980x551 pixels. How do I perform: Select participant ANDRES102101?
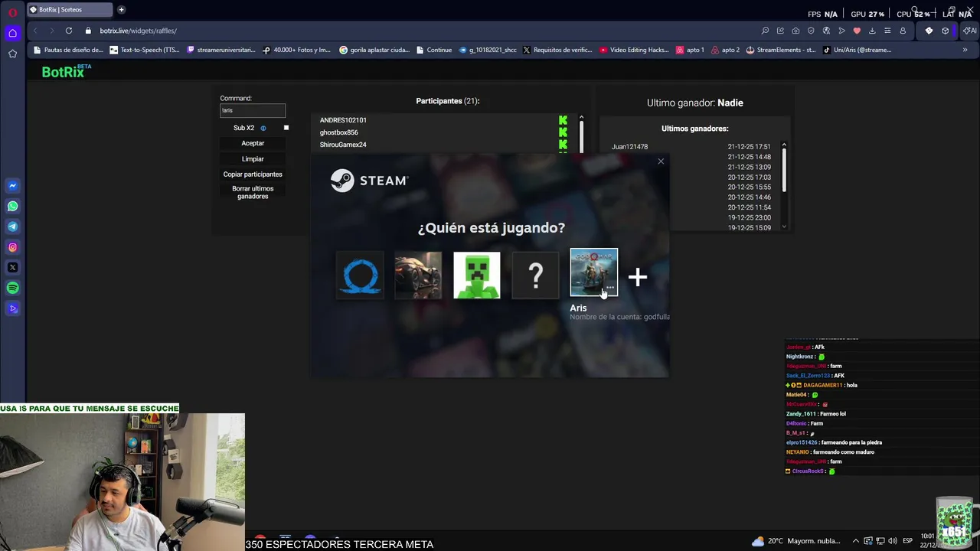pos(343,120)
